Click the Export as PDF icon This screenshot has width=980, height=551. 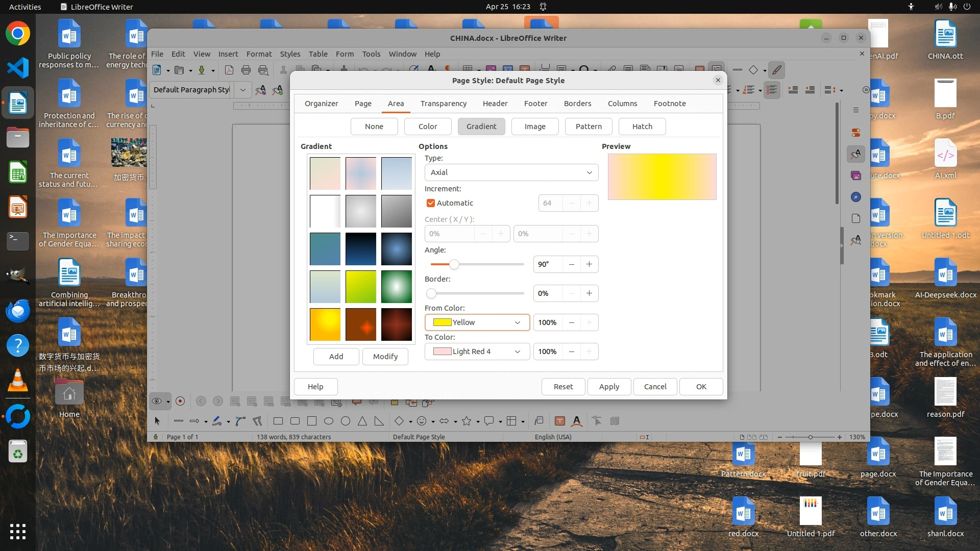coord(229,70)
